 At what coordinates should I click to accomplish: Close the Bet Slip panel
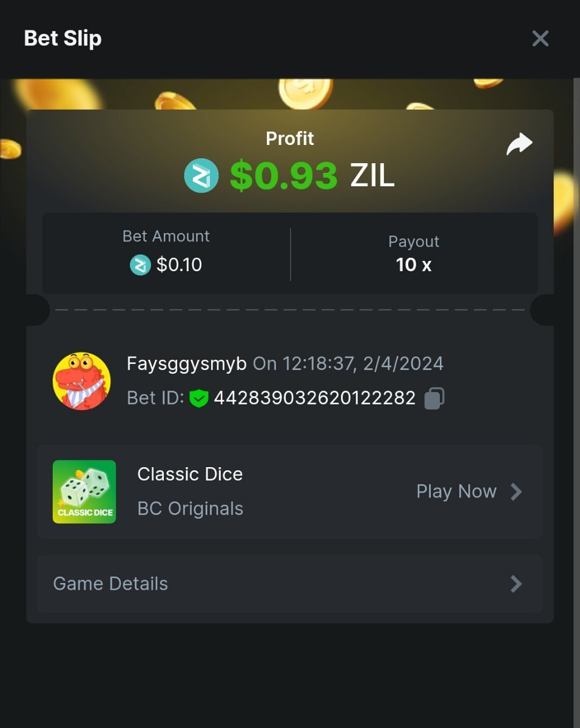pyautogui.click(x=540, y=38)
